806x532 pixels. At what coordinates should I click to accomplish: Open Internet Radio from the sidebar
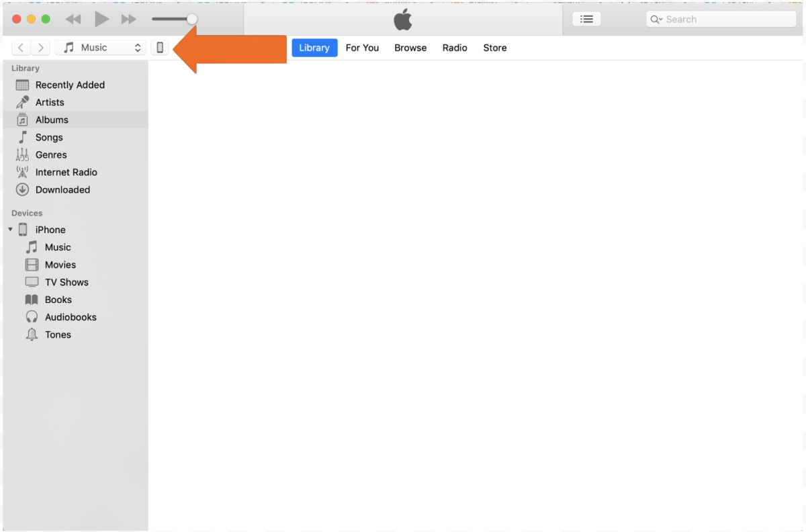point(65,172)
